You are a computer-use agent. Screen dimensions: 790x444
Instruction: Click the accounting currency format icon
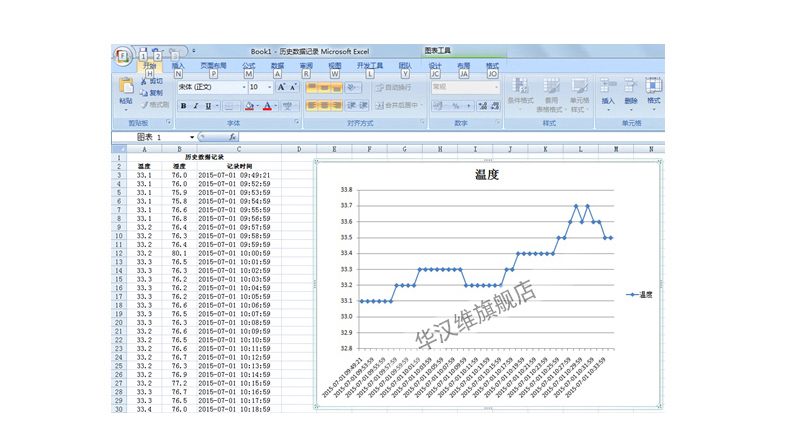pos(438,106)
